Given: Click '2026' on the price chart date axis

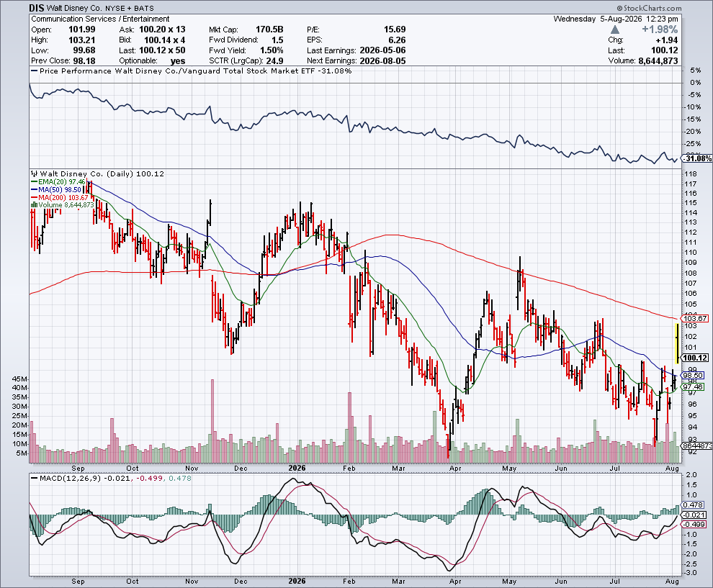Looking at the screenshot, I should [x=297, y=468].
